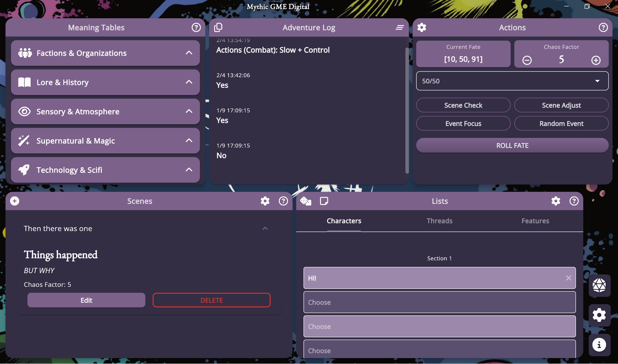Expand the Lore & History table
Image resolution: width=618 pixels, height=364 pixels.
(189, 82)
